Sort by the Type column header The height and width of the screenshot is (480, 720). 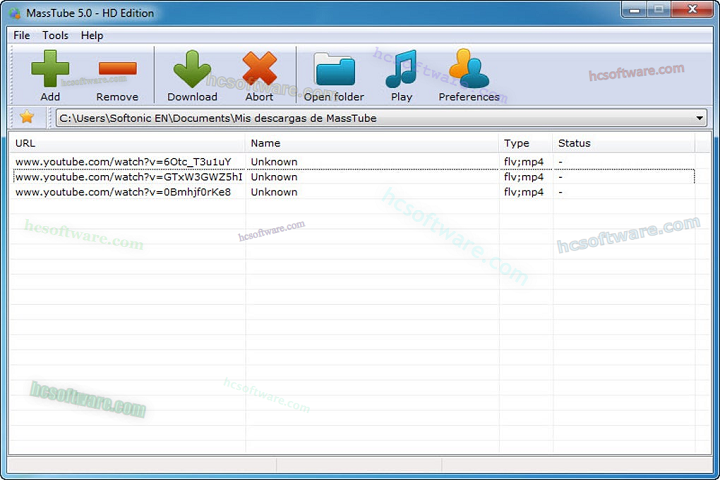pyautogui.click(x=526, y=143)
